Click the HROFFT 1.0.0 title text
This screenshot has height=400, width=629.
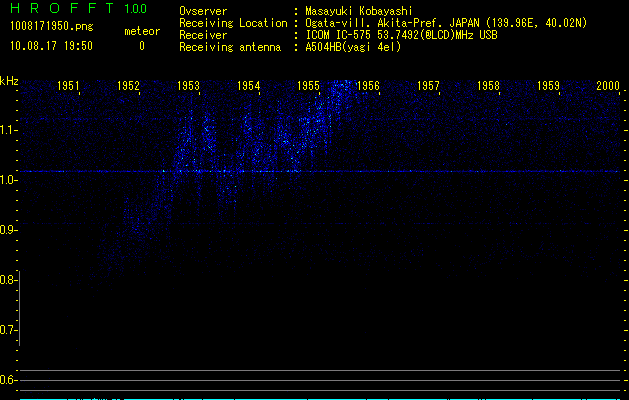point(78,8)
